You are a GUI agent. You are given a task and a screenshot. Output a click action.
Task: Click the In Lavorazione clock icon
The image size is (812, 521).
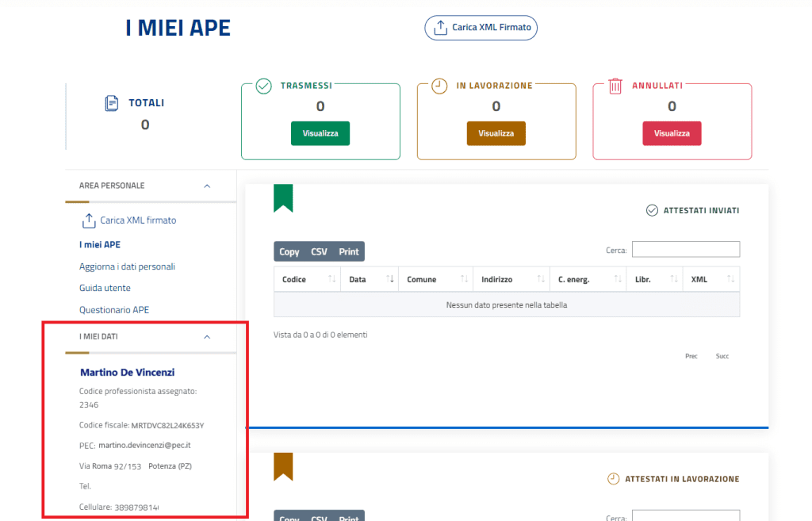(x=439, y=86)
